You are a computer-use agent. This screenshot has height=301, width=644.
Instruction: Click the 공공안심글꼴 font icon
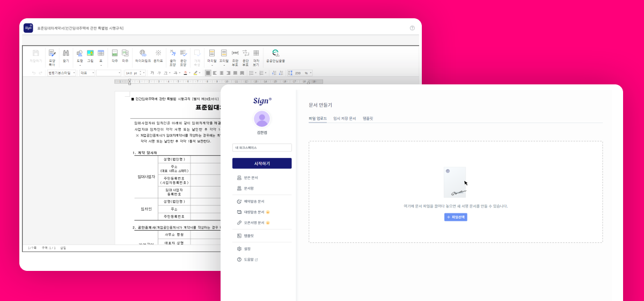[275, 56]
